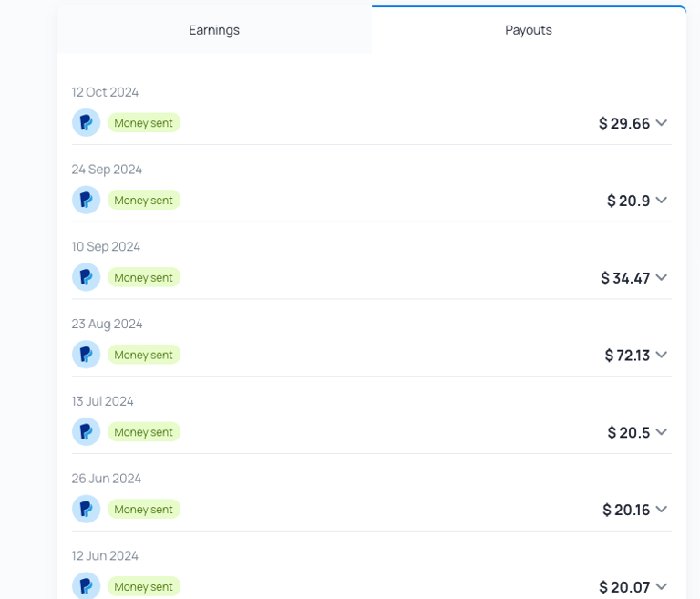The width and height of the screenshot is (700, 599).
Task: Click Money sent badge for 12 Oct 2024
Action: tap(144, 123)
